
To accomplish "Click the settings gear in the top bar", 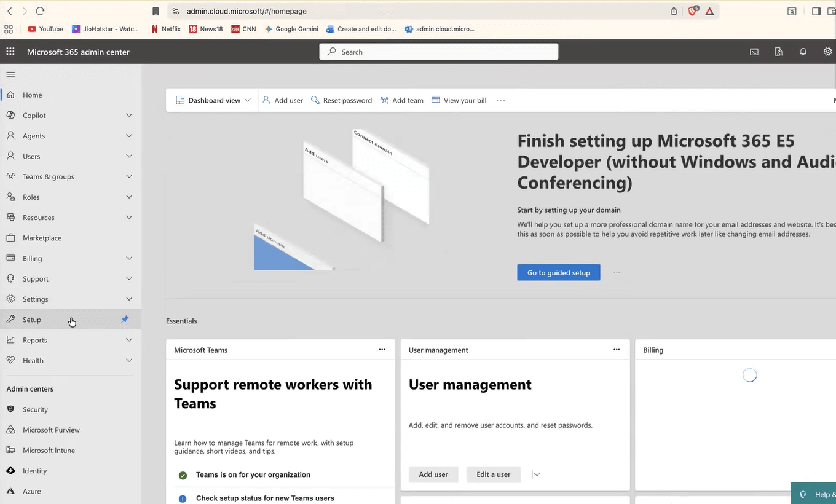I will click(827, 52).
